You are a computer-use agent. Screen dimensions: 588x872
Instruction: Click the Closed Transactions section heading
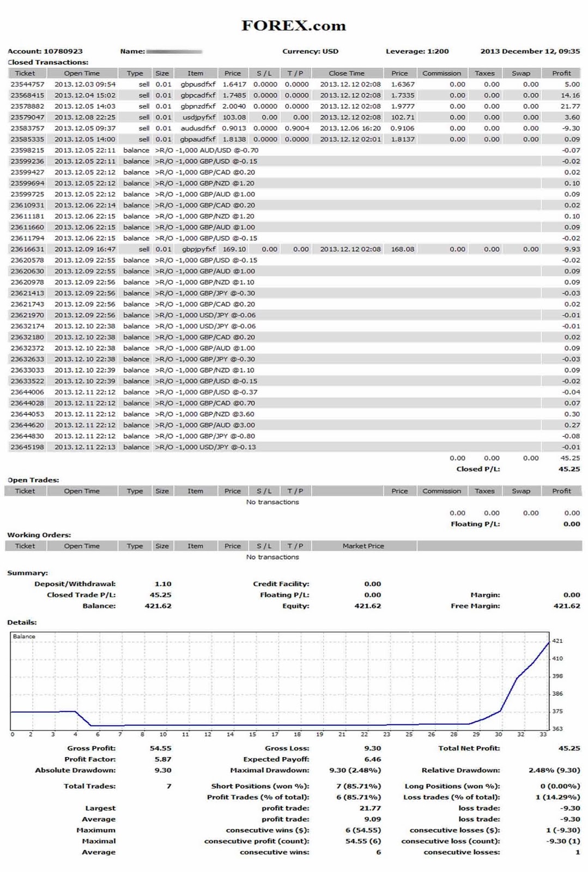48,62
